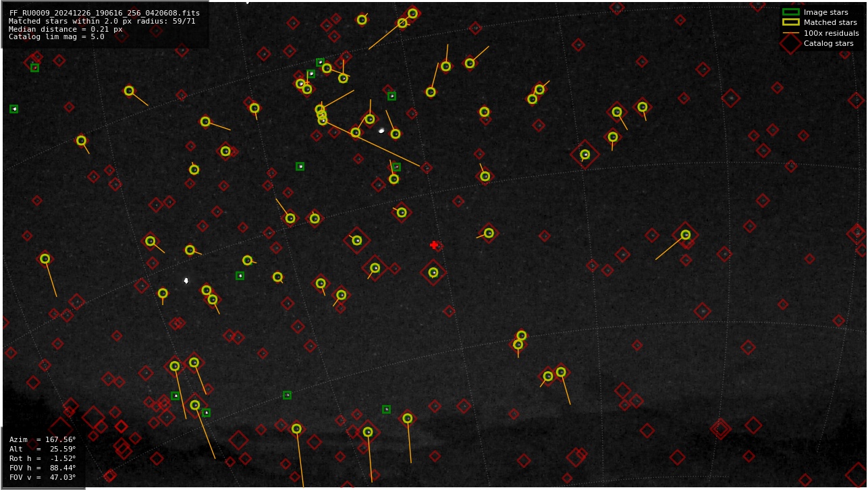Click the 'FOV h = 88.44°' readout
The height and width of the screenshot is (490, 868).
(x=43, y=468)
